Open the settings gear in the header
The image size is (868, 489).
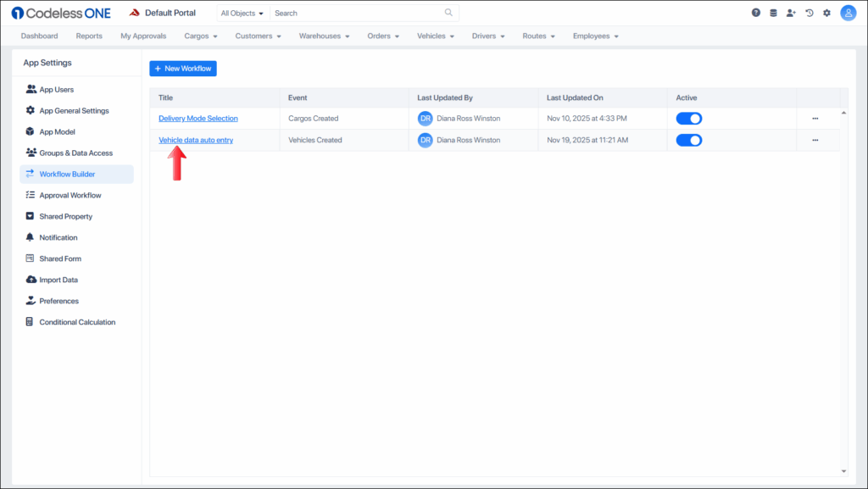pyautogui.click(x=827, y=13)
